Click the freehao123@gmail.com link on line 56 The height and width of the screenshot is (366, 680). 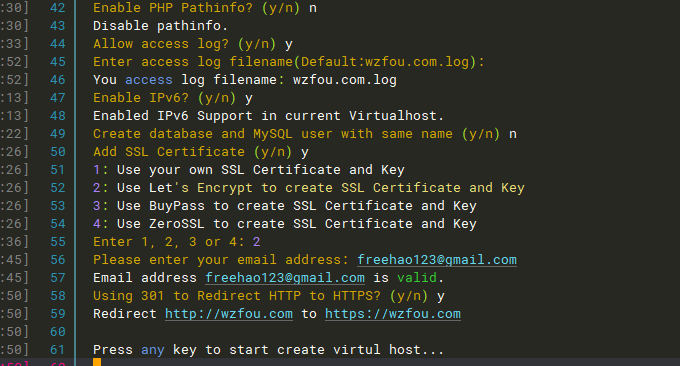point(437,260)
